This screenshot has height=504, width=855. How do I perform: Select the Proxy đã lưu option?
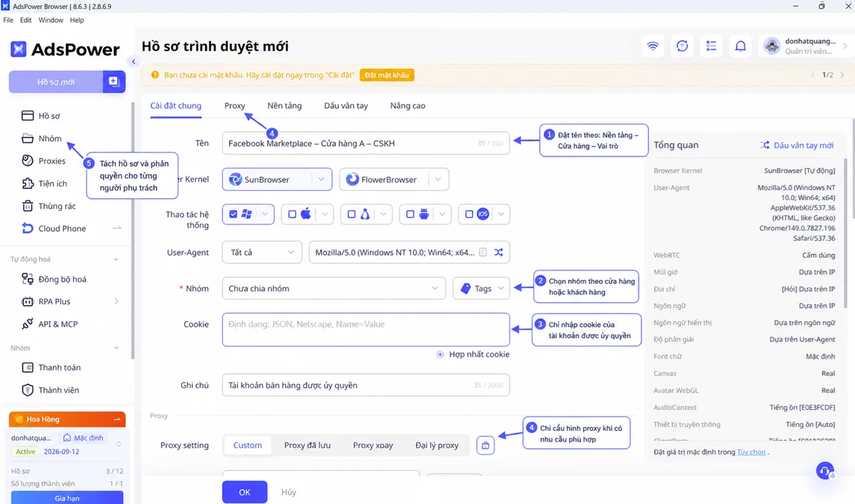308,446
